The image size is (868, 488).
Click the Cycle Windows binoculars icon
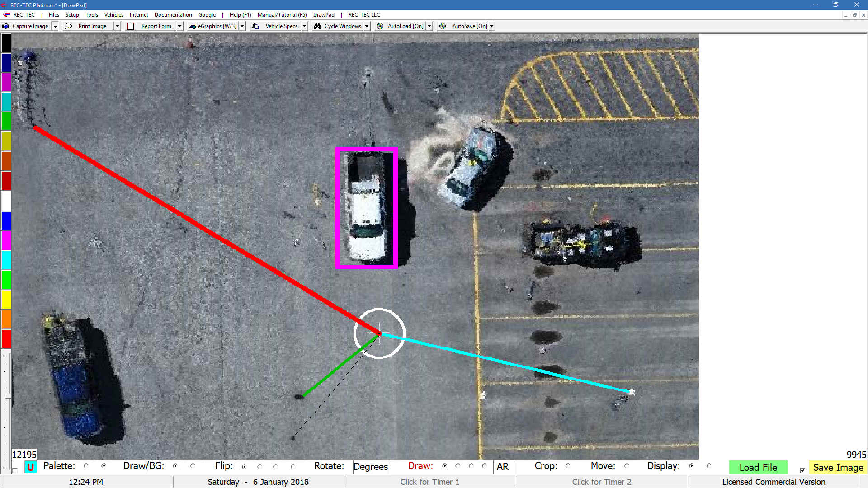point(317,26)
